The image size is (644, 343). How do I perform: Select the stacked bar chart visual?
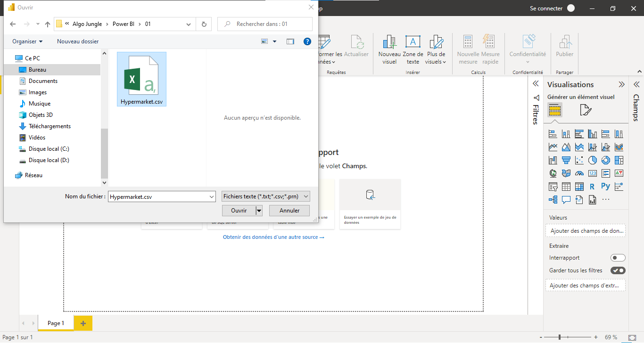coord(553,134)
